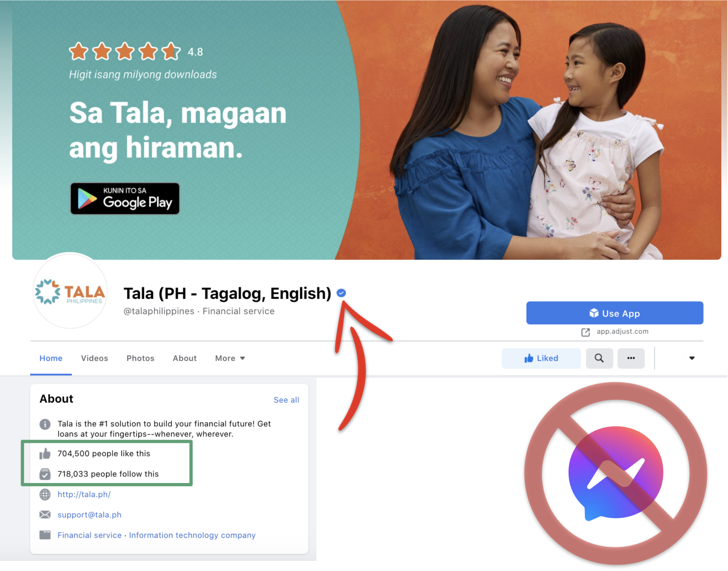Click the Use App button
Screen dimensions: 728x571
[x=615, y=313]
